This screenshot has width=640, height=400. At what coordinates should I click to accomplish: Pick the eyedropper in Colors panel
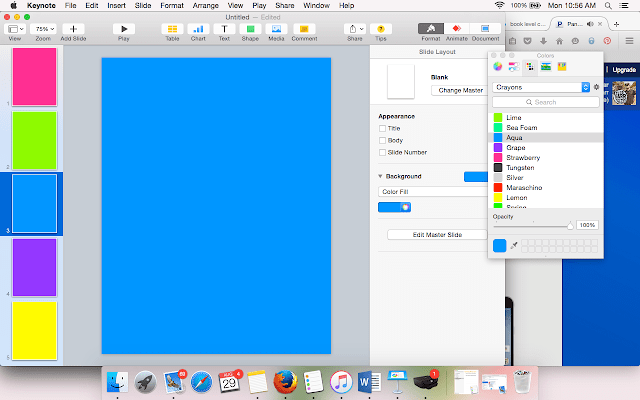(514, 245)
